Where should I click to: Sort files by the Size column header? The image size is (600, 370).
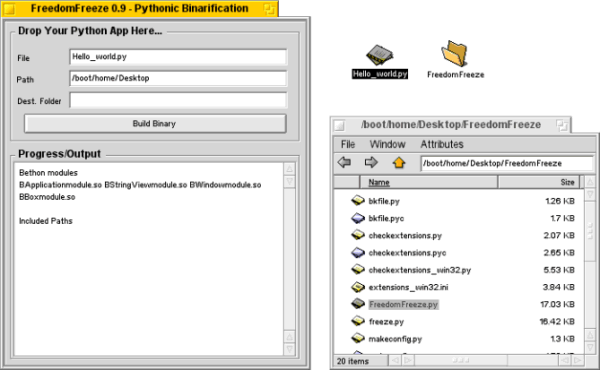(x=539, y=183)
